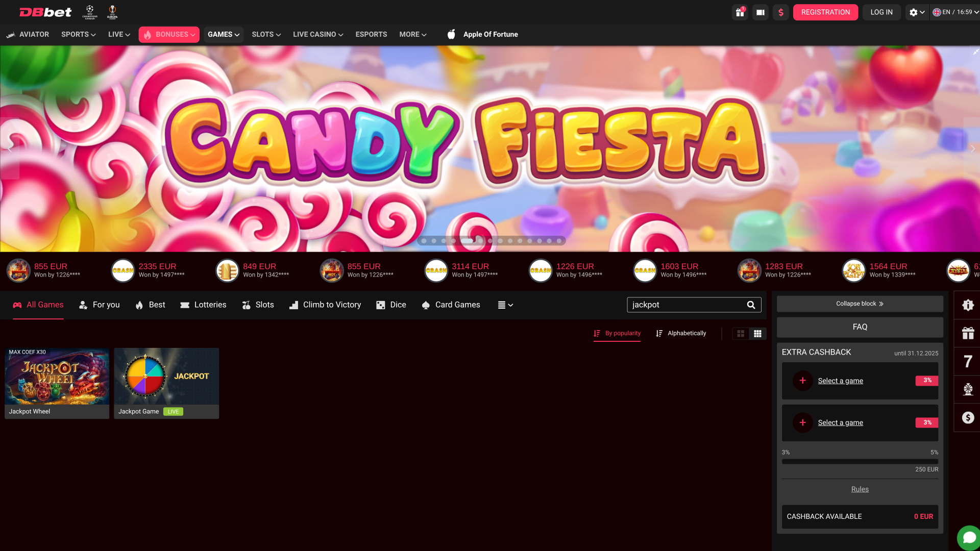Click the ticket voucher icon near Registration
Viewport: 980px width, 551px height.
(x=760, y=12)
